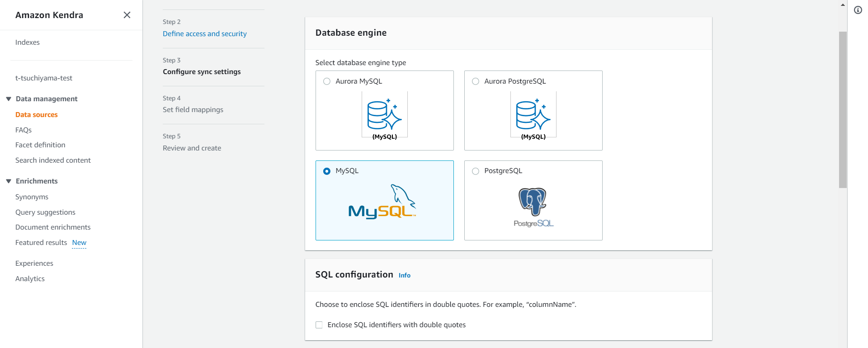Viewport: 868px width, 348px height.
Task: Click the New badge beside Featured results
Action: (x=79, y=243)
